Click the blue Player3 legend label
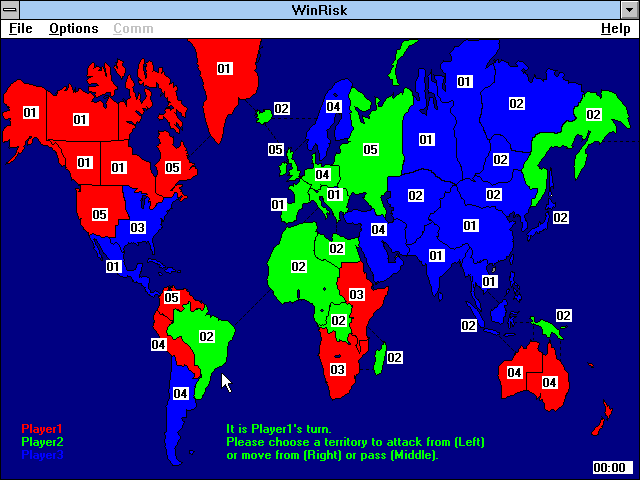640x480 pixels. (42, 455)
